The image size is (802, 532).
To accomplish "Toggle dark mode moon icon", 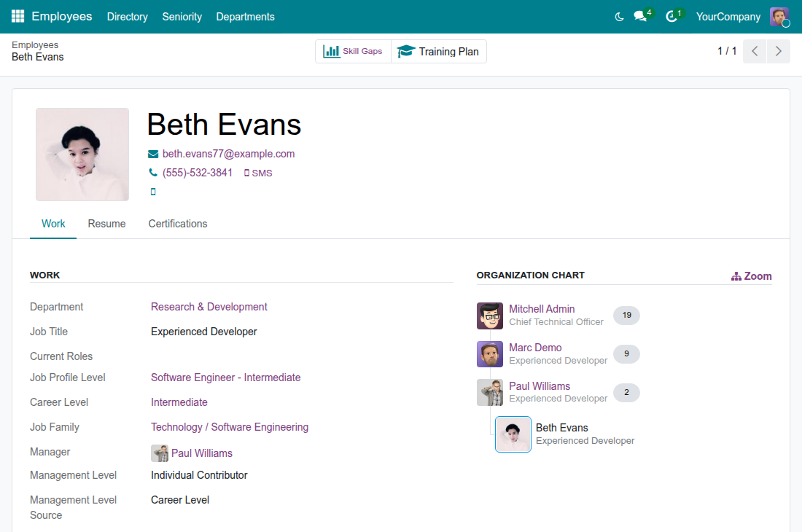I will pyautogui.click(x=619, y=17).
